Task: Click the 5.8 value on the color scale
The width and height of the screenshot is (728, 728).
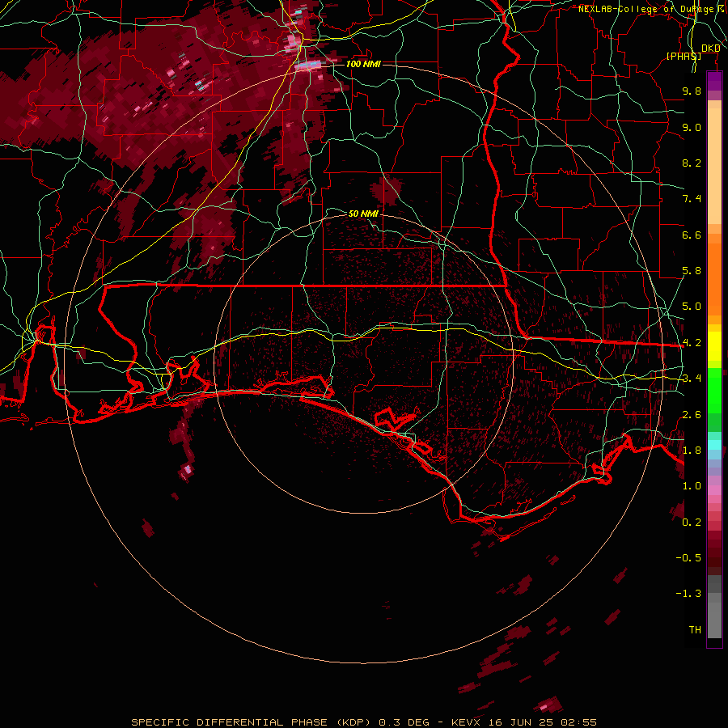Action: pos(692,271)
